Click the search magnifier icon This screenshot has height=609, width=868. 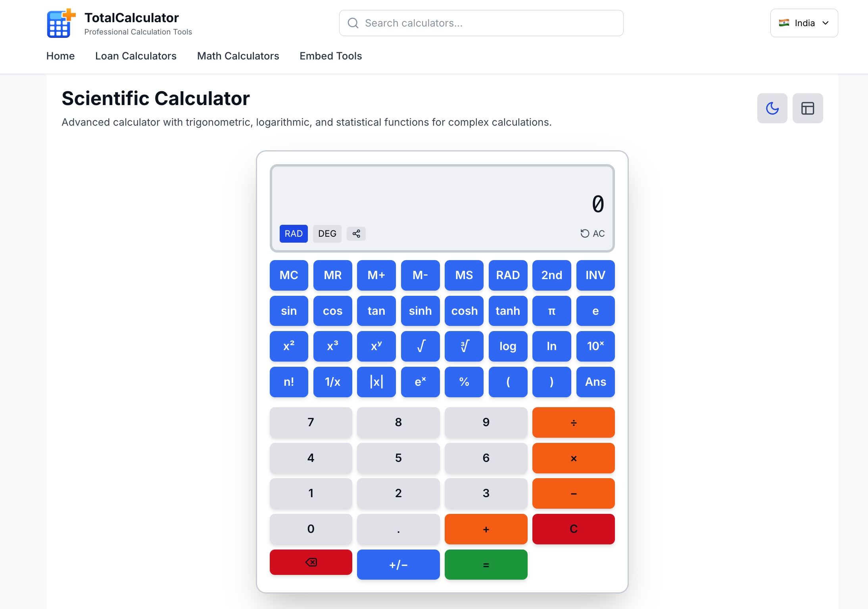click(x=353, y=23)
